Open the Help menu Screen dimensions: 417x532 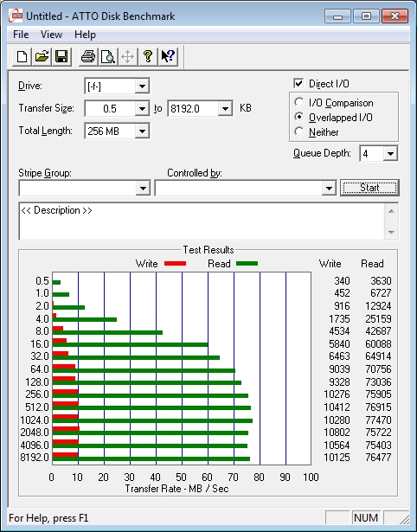pos(85,35)
